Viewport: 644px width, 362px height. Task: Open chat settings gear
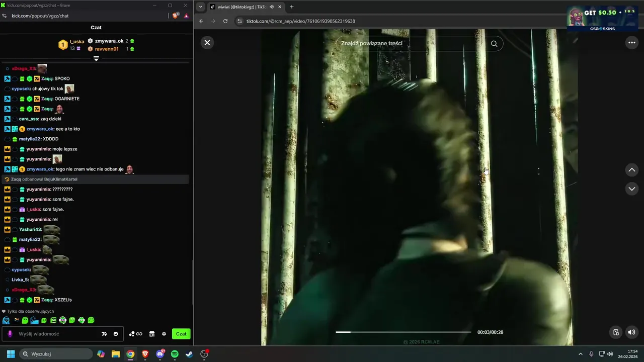tap(164, 334)
